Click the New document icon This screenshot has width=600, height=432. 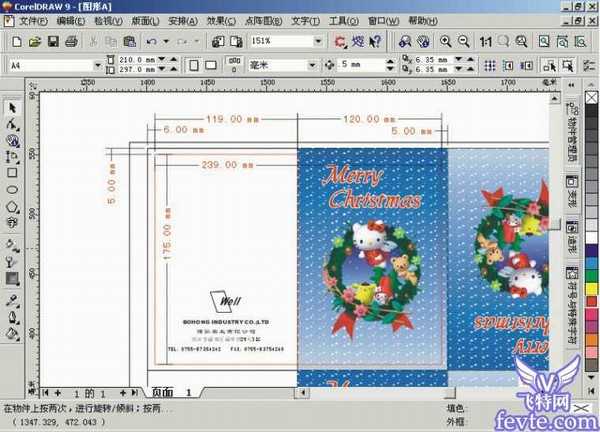point(15,42)
